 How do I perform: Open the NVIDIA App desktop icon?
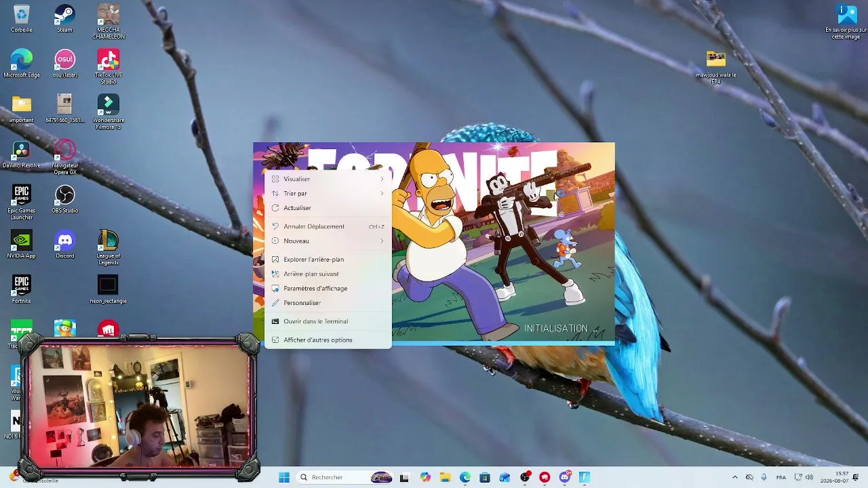21,245
